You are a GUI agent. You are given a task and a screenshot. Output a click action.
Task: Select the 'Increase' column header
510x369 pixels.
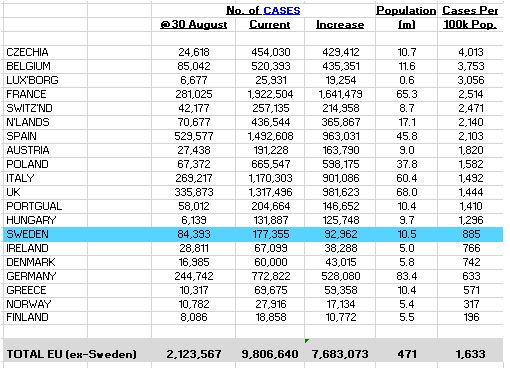pos(340,25)
